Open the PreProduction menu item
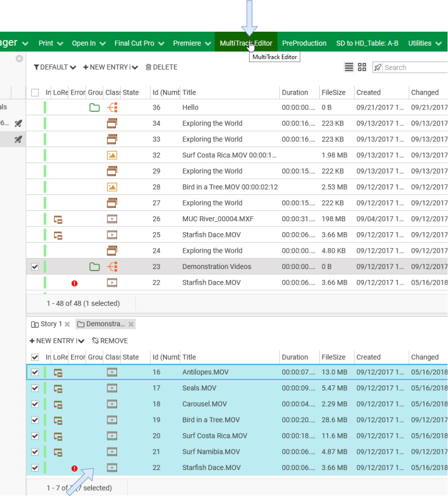 (304, 43)
